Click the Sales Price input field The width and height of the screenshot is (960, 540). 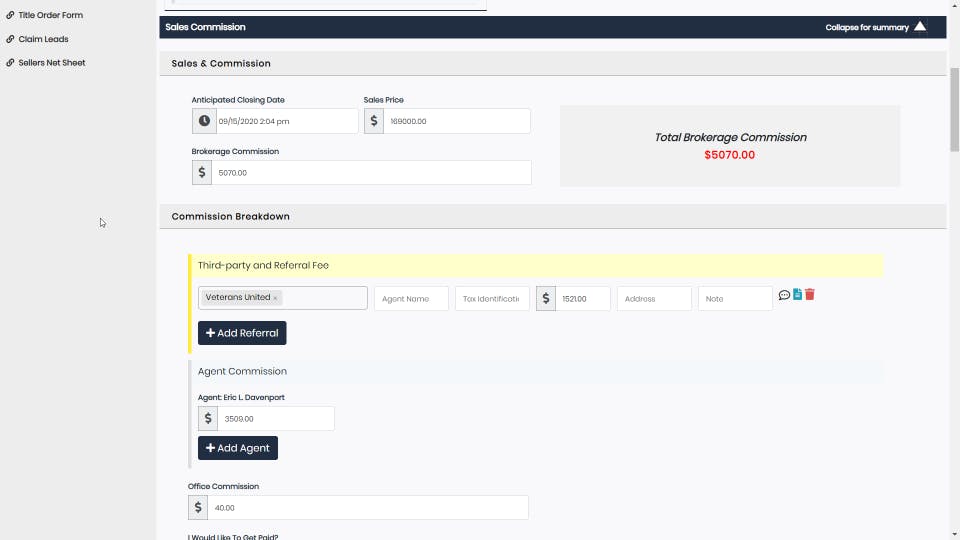pyautogui.click(x=456, y=121)
